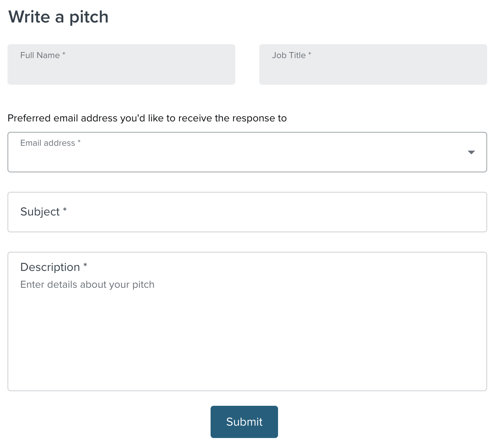Click the Description text area
The width and height of the screenshot is (504, 444).
click(x=247, y=330)
